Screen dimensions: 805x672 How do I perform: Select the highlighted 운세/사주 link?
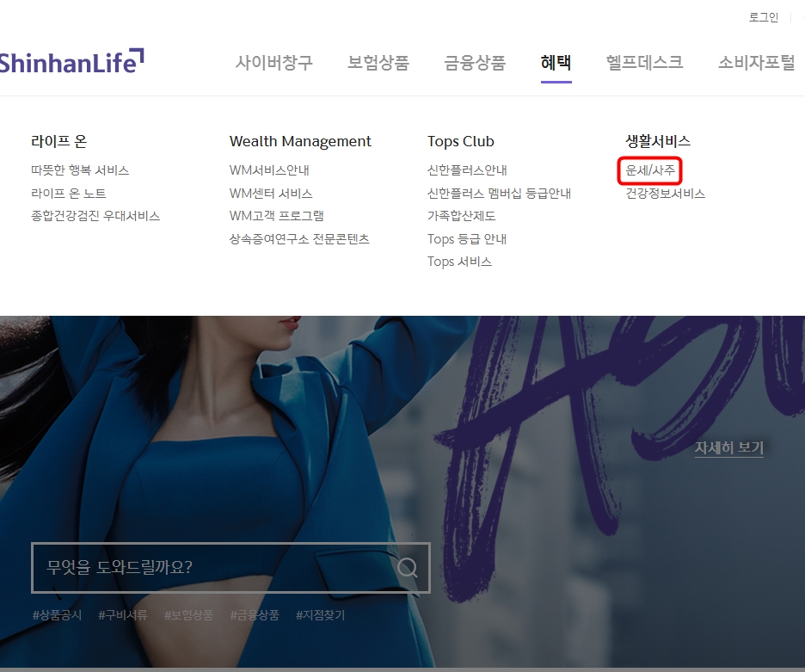(x=650, y=170)
